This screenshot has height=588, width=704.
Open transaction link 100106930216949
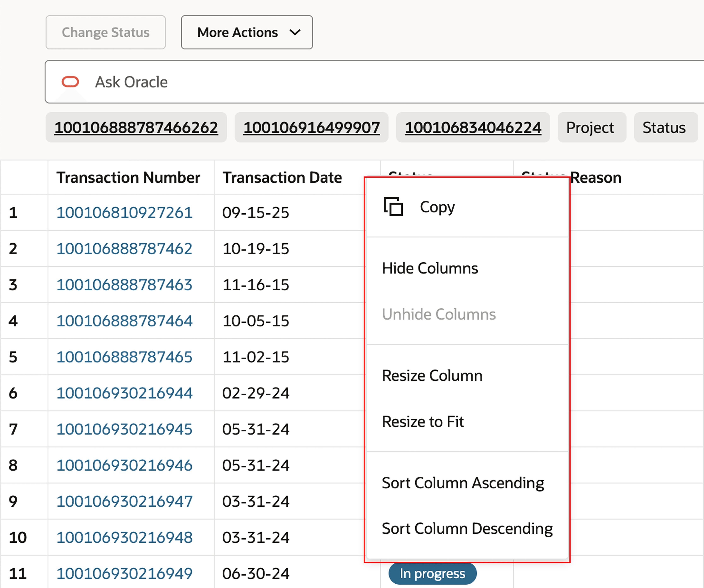(x=124, y=573)
